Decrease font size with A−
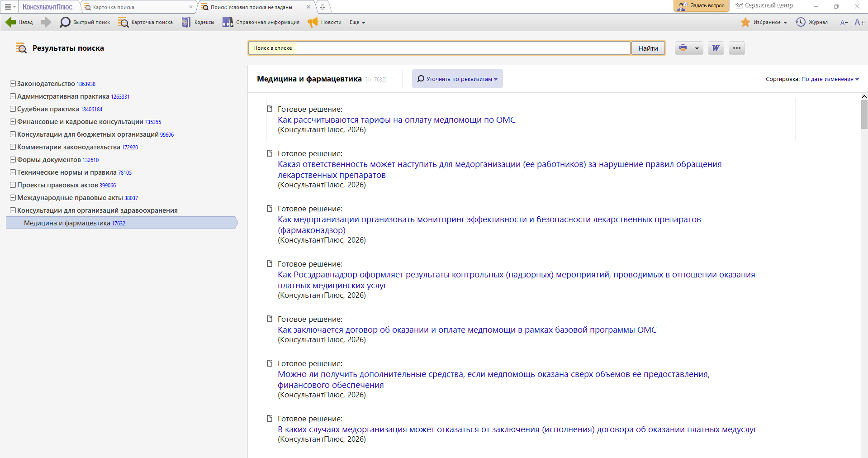The width and height of the screenshot is (868, 458). (844, 22)
